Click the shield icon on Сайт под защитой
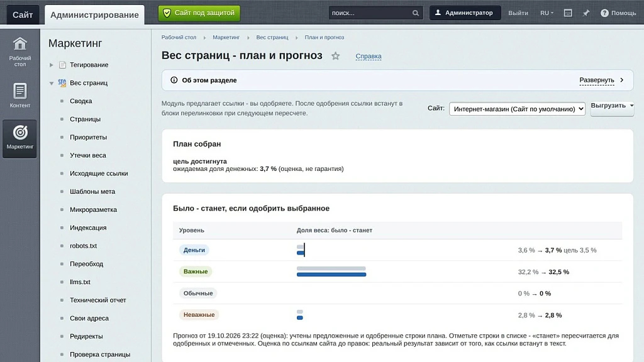 (167, 13)
